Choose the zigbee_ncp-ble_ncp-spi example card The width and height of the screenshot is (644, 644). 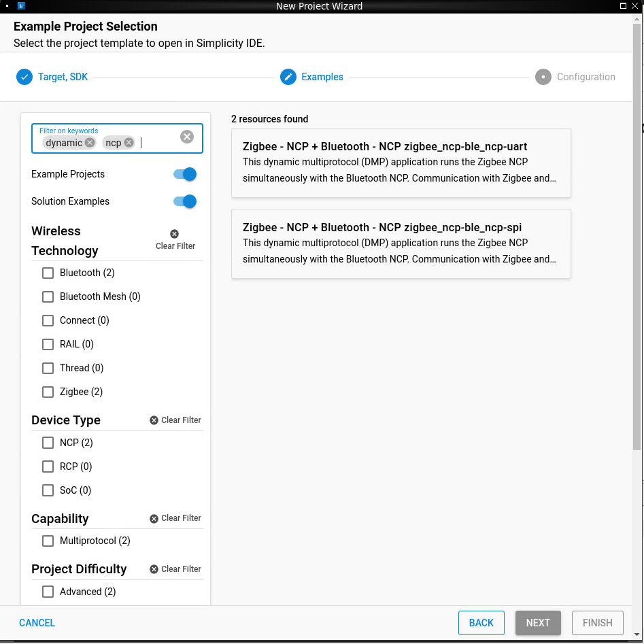pos(401,243)
